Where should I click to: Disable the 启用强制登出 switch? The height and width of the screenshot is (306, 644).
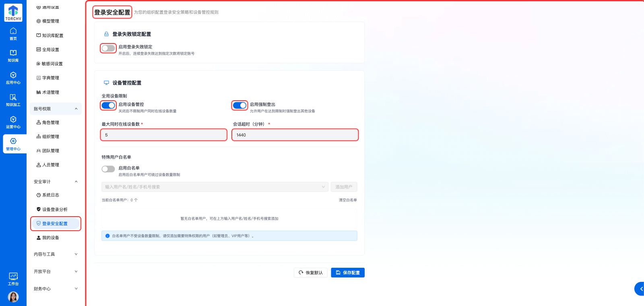coord(240,105)
